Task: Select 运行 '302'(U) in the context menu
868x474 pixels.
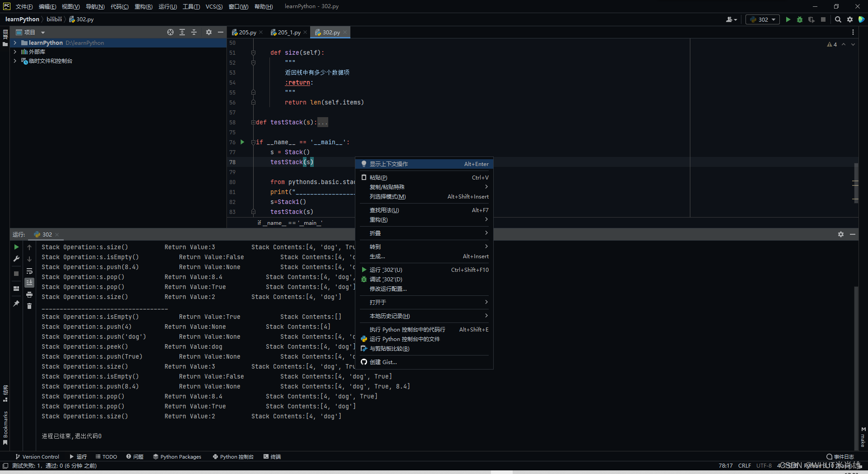Action: tap(387, 270)
